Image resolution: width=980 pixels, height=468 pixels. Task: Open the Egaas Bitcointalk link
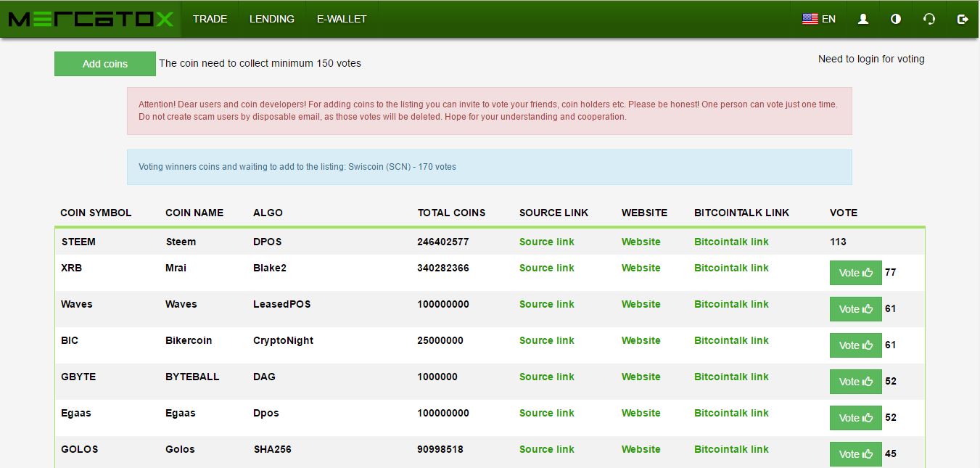click(x=731, y=413)
